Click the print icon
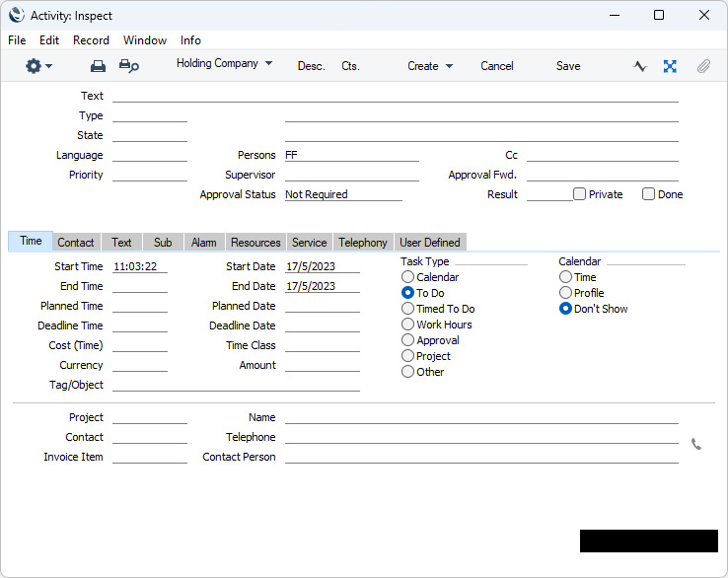Image resolution: width=728 pixels, height=578 pixels. (x=98, y=66)
